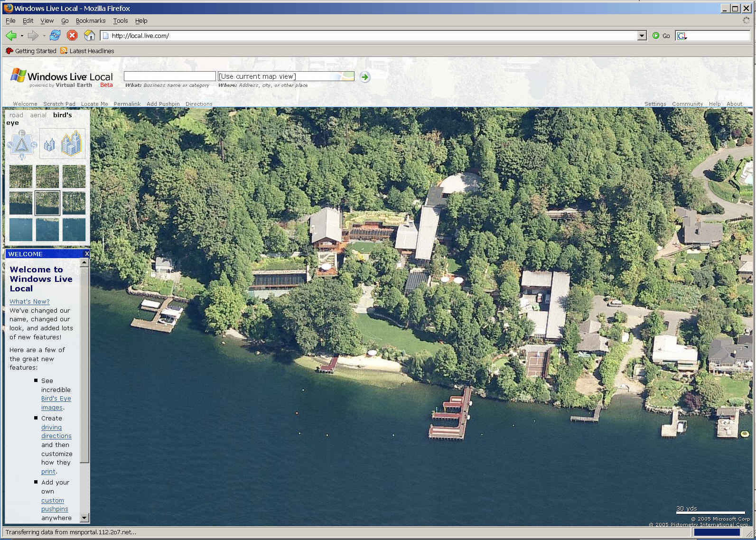The height and width of the screenshot is (540, 756).
Task: Switch map to road view
Action: click(x=16, y=115)
